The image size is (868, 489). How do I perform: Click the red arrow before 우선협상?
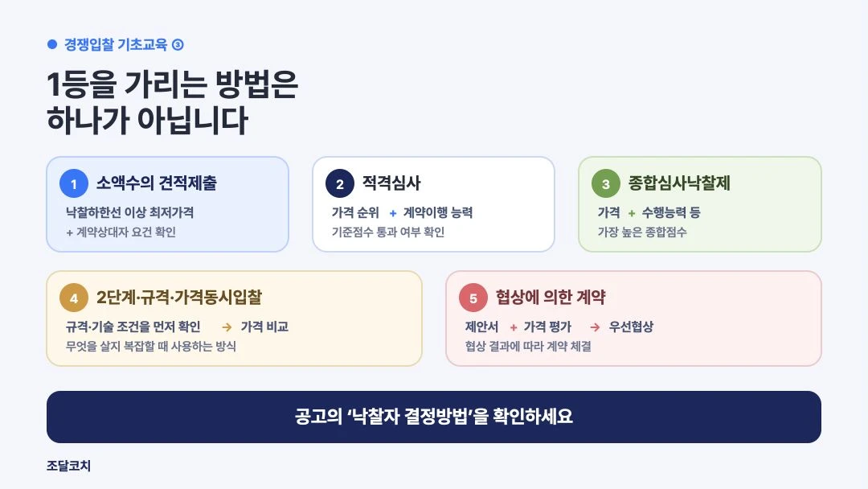[x=595, y=327]
